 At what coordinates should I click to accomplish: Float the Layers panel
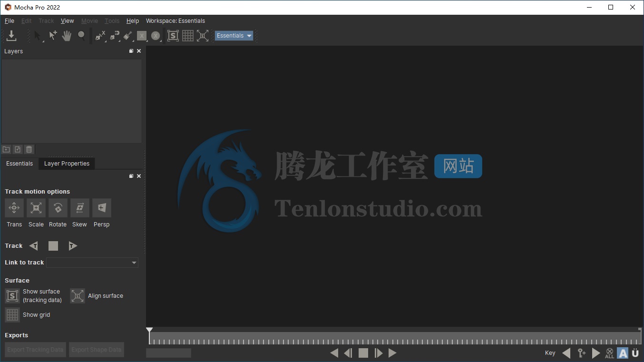[131, 51]
